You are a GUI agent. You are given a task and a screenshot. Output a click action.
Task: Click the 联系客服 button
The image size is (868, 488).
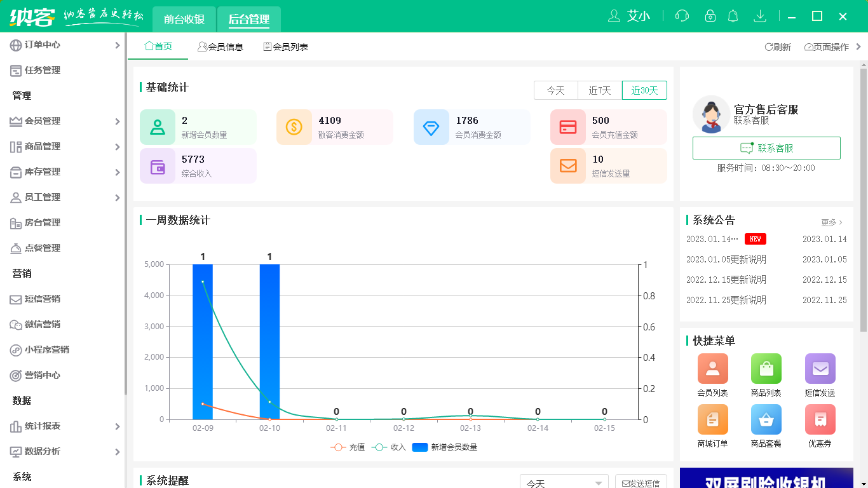pyautogui.click(x=766, y=147)
